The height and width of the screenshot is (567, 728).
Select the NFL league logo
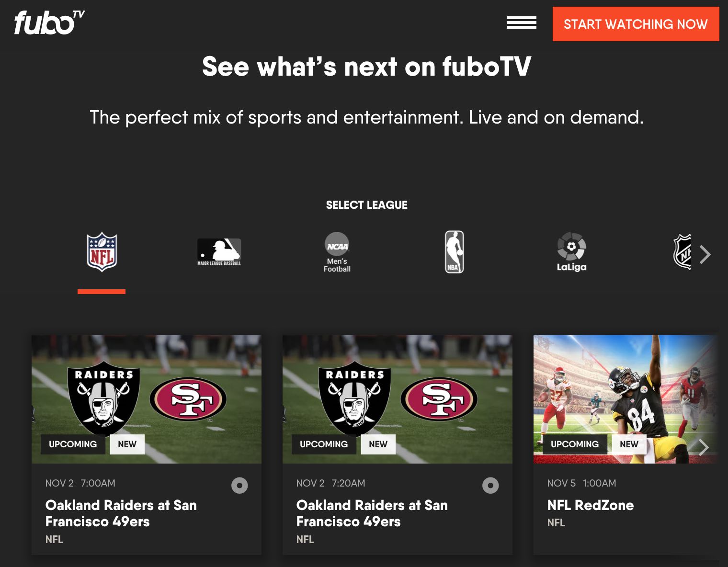[102, 252]
